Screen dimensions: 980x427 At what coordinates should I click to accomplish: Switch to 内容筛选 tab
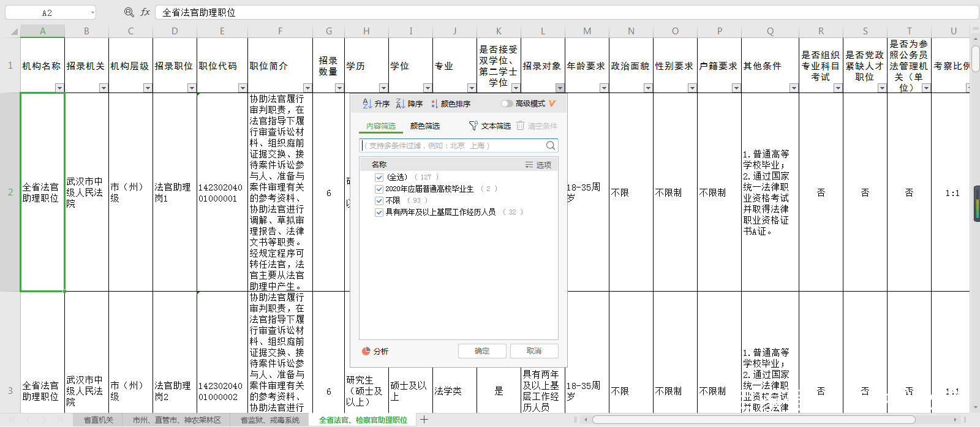(381, 126)
